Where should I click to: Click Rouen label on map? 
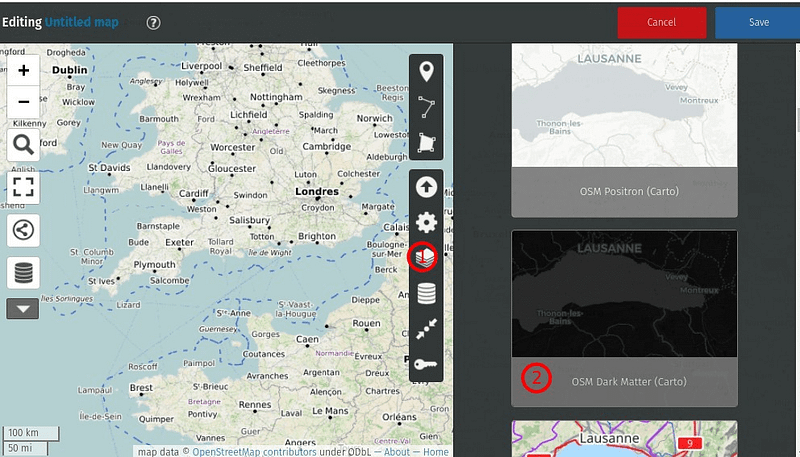click(x=366, y=323)
